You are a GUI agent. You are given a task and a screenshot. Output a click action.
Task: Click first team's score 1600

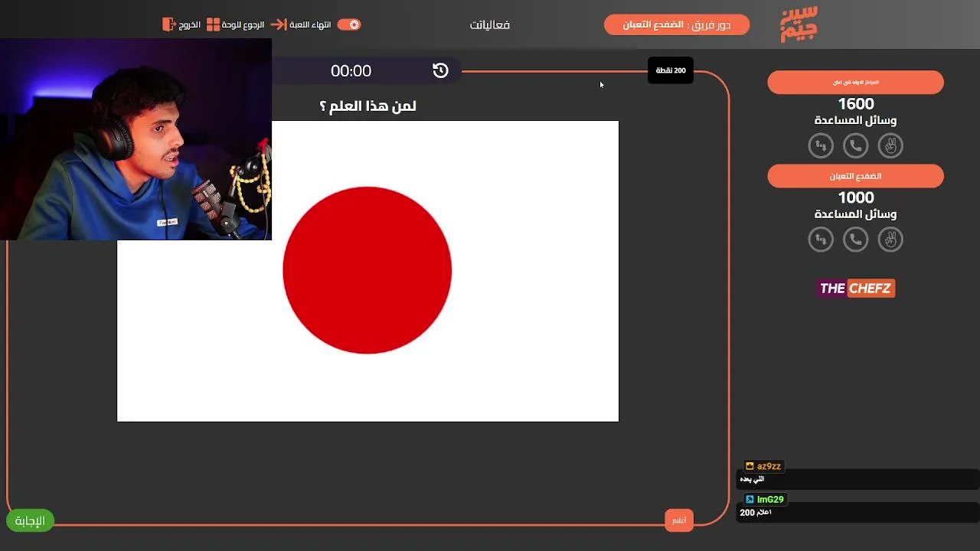pos(856,104)
